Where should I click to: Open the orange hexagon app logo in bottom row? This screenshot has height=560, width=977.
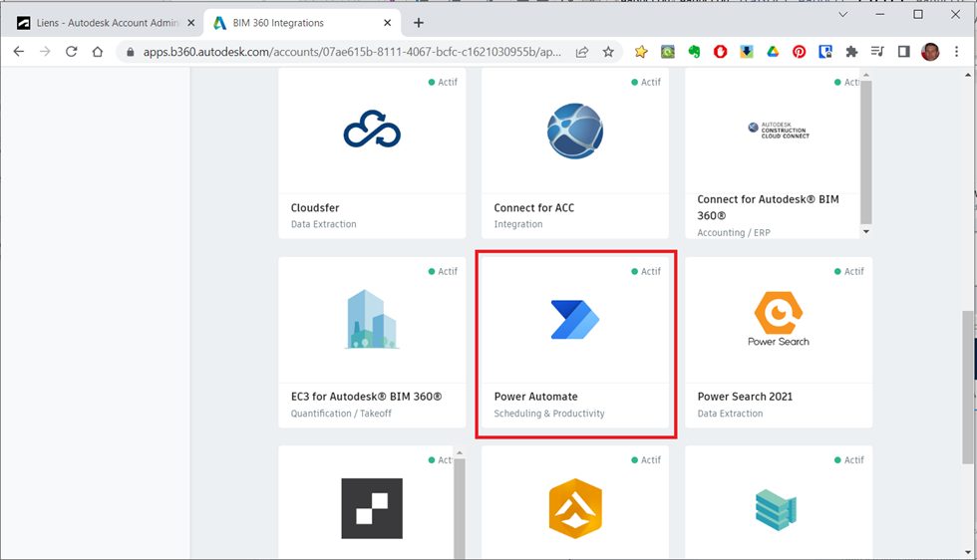click(574, 508)
